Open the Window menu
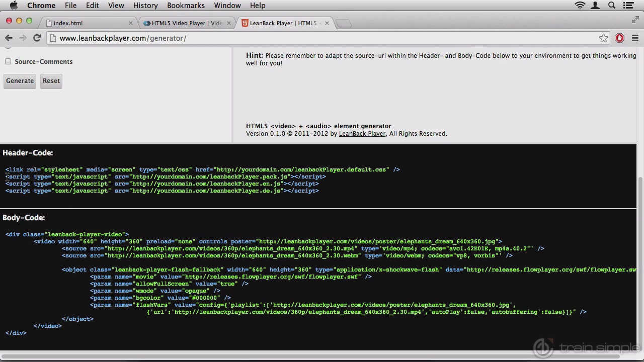 [227, 6]
